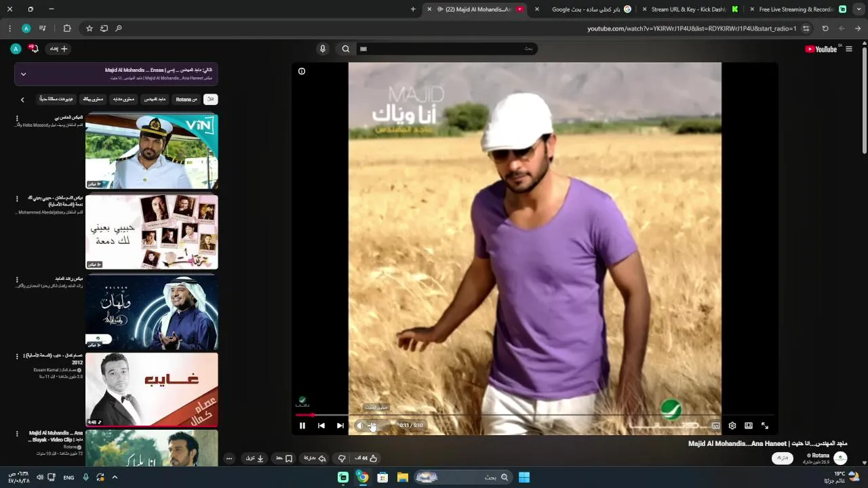The width and height of the screenshot is (868, 488).
Task: Open options for first suggested mix
Action: pos(17,119)
